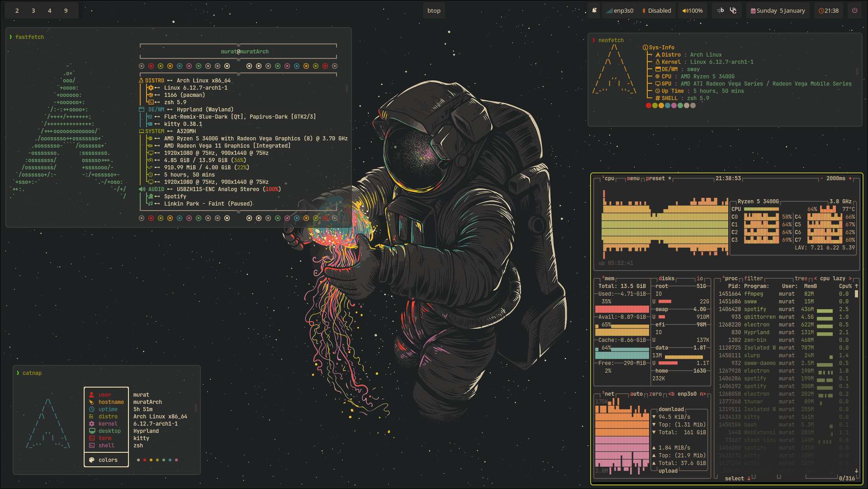Toggle tree view in btop proc panel
Image resolution: width=868 pixels, height=489 pixels.
point(801,278)
